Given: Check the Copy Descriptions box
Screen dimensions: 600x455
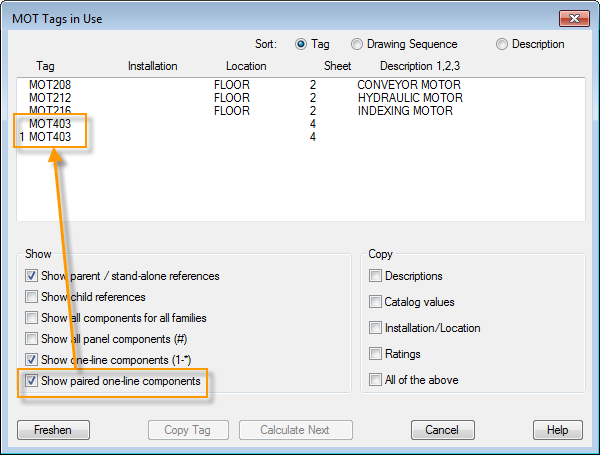Looking at the screenshot, I should pos(375,276).
